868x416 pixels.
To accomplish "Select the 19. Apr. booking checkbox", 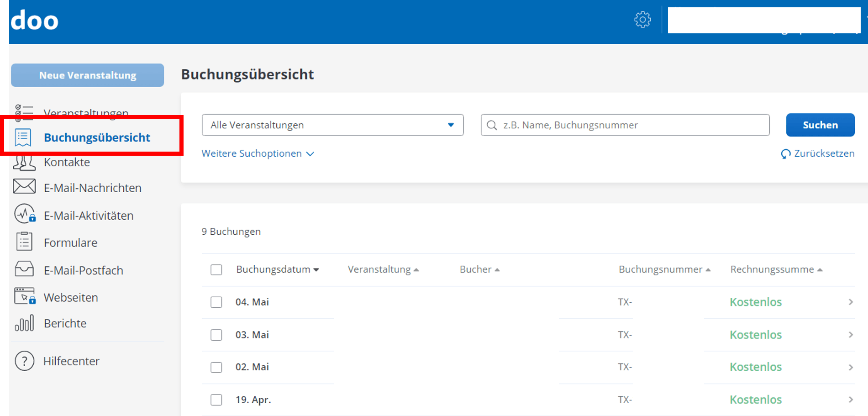I will click(216, 400).
